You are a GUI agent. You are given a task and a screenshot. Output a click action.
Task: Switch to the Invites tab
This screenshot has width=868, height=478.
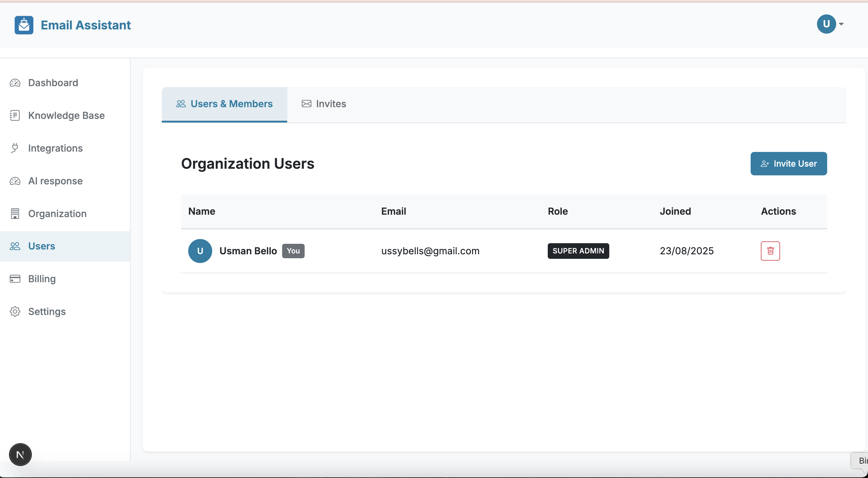click(x=324, y=104)
